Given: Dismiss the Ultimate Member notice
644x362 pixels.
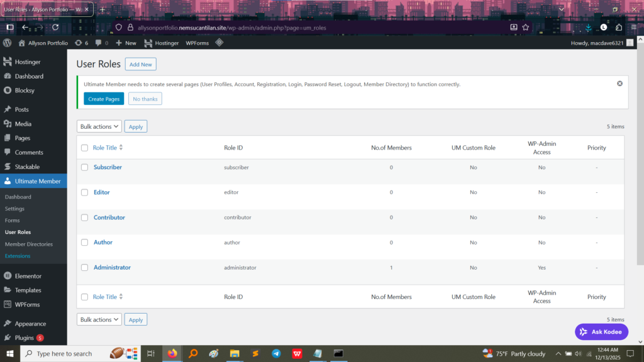Looking at the screenshot, I should pyautogui.click(x=619, y=84).
